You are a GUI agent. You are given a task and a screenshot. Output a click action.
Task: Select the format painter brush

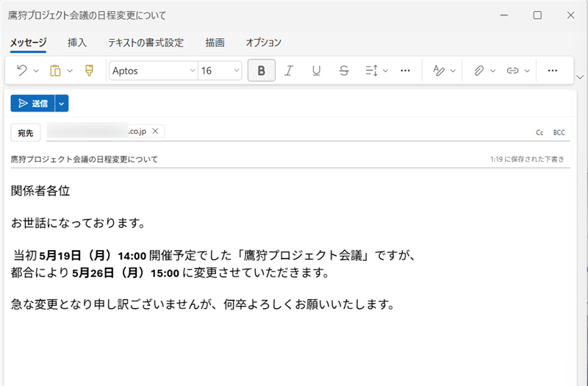pyautogui.click(x=90, y=71)
